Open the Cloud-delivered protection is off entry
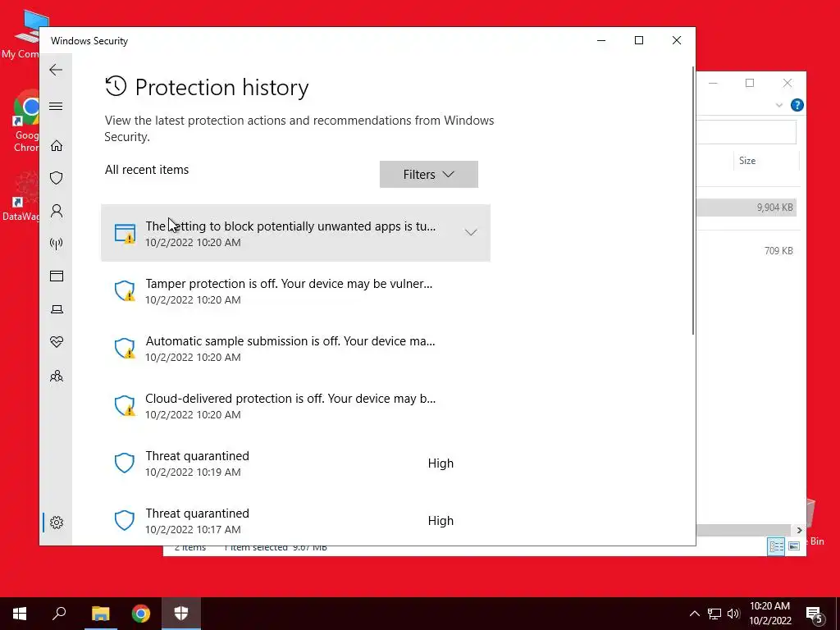This screenshot has height=630, width=840. point(295,405)
